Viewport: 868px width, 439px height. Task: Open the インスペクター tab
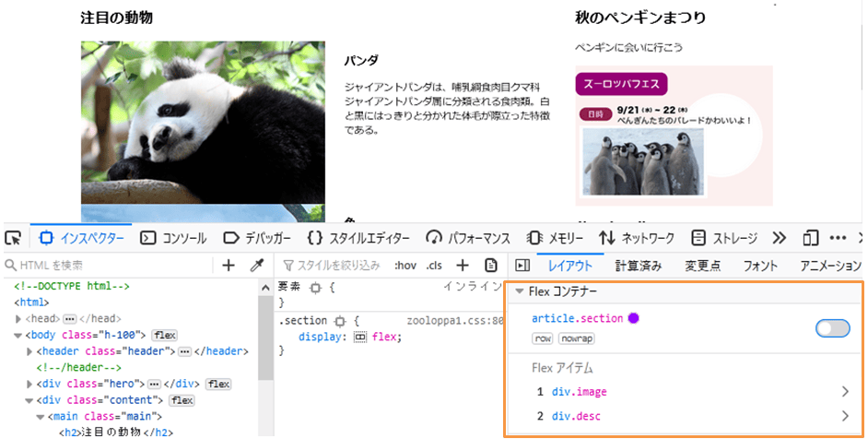point(81,238)
